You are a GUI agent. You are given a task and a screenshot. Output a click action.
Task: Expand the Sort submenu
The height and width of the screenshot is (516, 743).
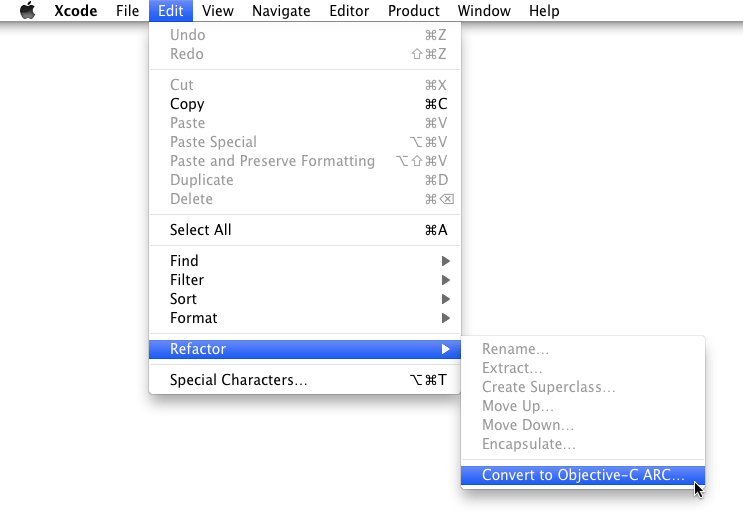pyautogui.click(x=183, y=299)
